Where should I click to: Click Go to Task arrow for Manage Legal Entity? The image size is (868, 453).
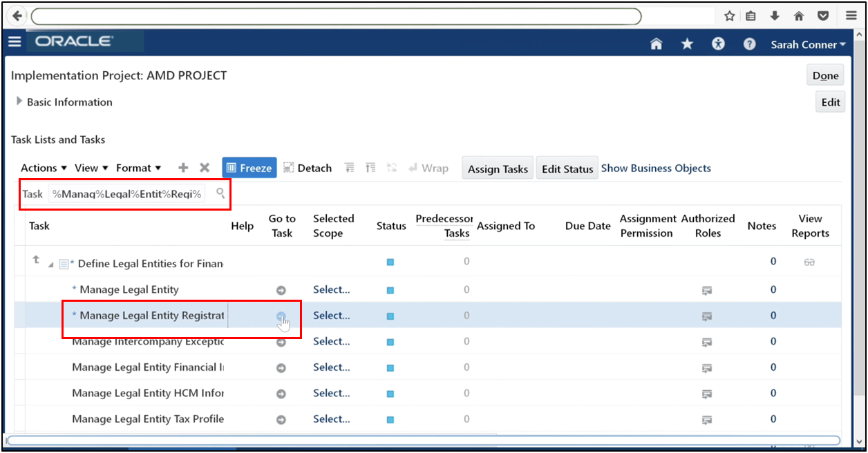[x=282, y=289]
